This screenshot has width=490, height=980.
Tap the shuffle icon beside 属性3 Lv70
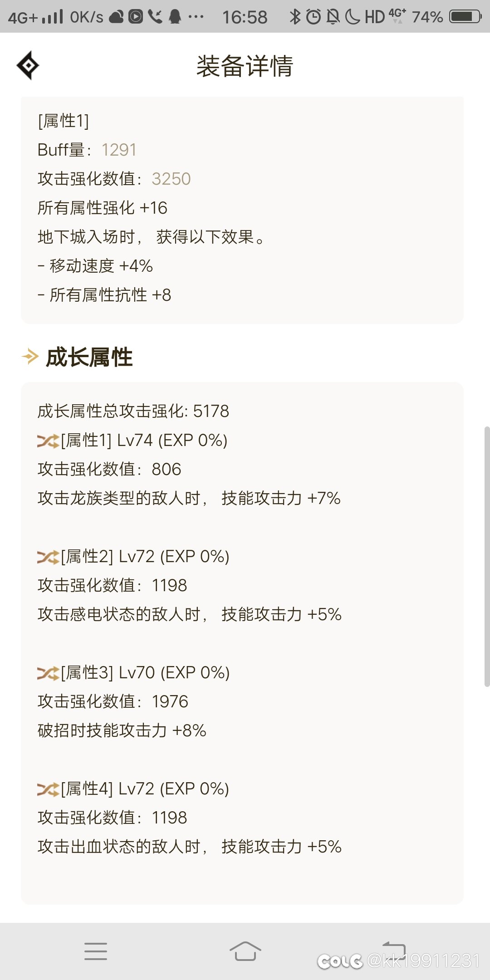[x=48, y=673]
